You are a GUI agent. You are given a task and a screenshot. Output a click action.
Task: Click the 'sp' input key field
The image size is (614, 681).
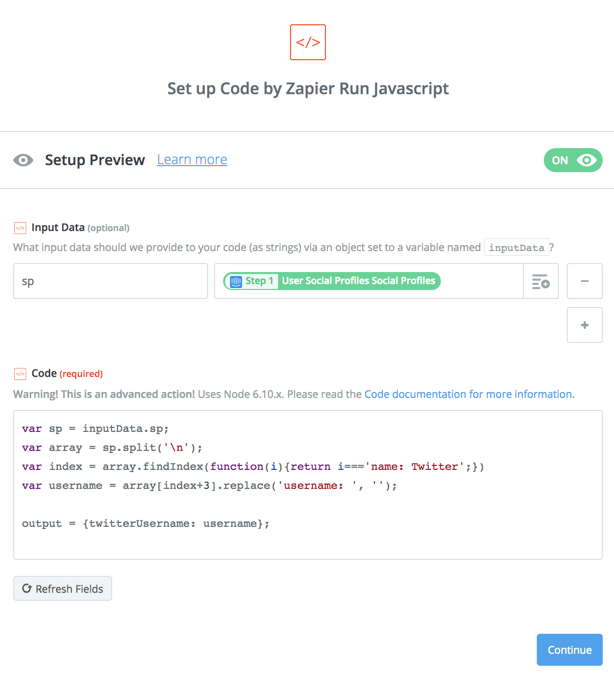click(110, 281)
